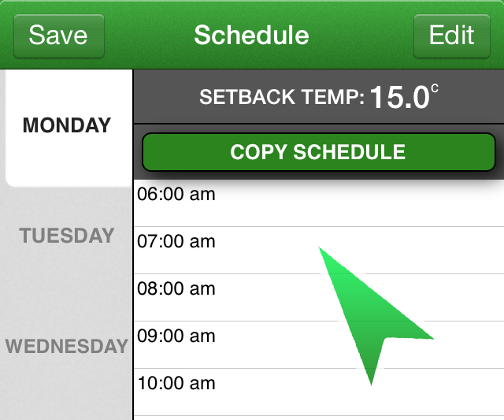Tap the Schedule header title

click(x=251, y=35)
